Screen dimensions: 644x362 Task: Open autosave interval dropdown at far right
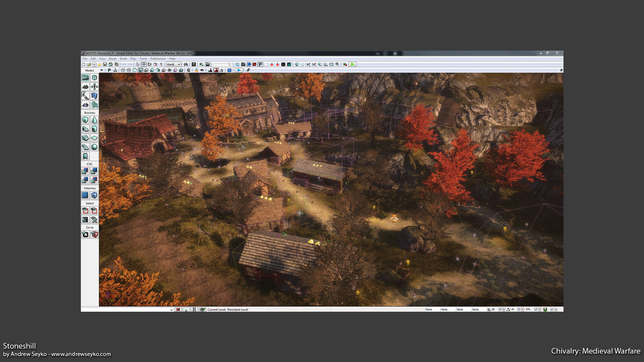coord(556,309)
